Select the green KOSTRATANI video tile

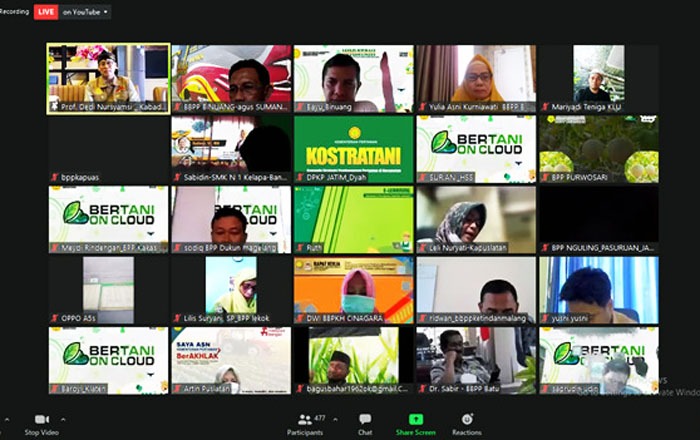point(353,148)
